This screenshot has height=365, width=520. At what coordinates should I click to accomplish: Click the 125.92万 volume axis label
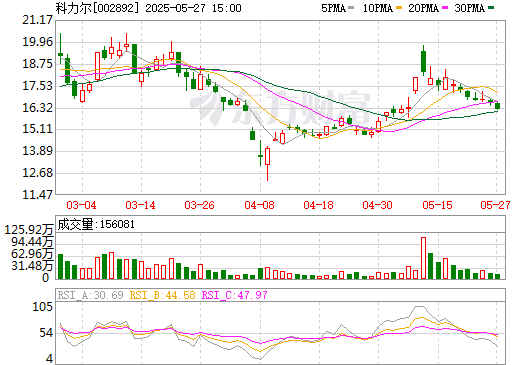point(29,230)
